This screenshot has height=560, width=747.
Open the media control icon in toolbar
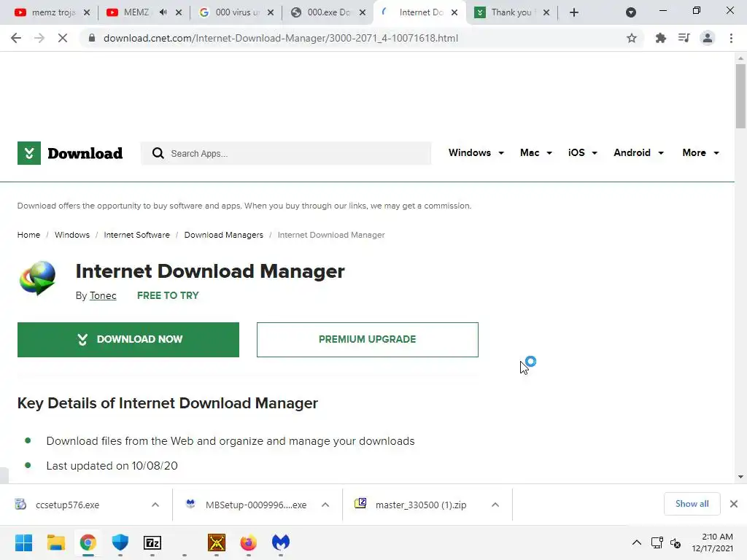pyautogui.click(x=684, y=38)
